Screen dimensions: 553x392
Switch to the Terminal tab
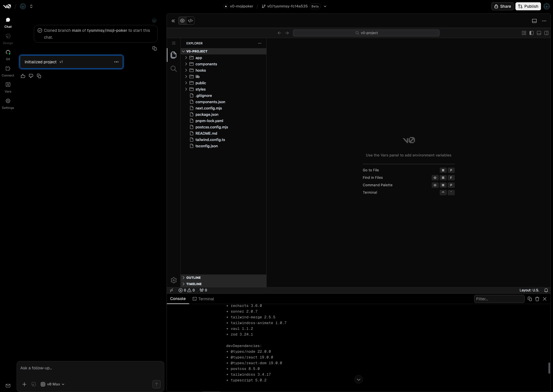pyautogui.click(x=203, y=299)
